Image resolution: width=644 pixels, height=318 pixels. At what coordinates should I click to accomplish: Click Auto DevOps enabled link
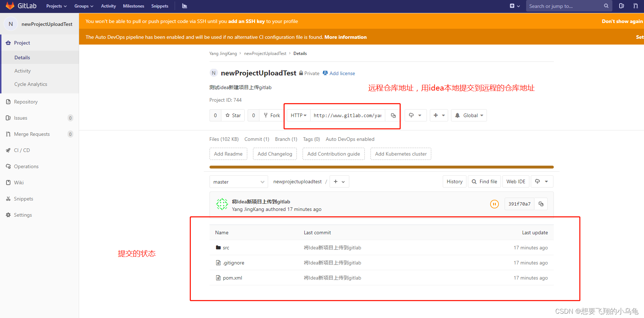coord(350,139)
